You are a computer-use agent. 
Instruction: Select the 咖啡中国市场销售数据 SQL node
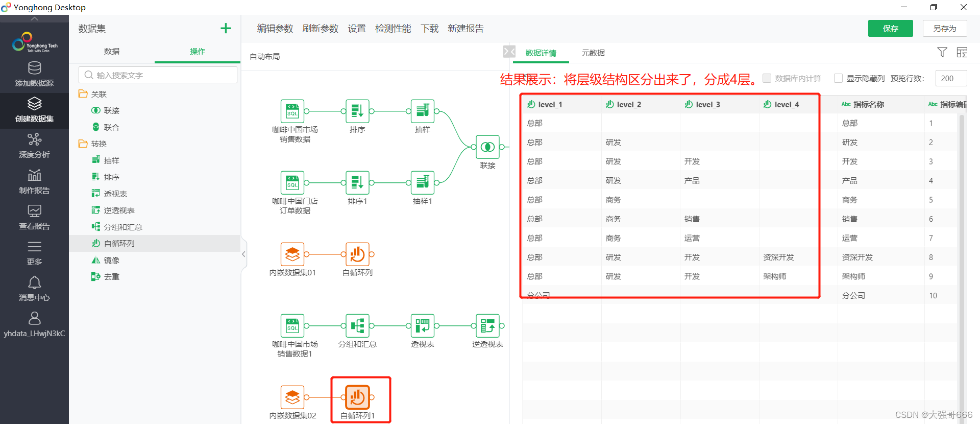click(x=292, y=111)
